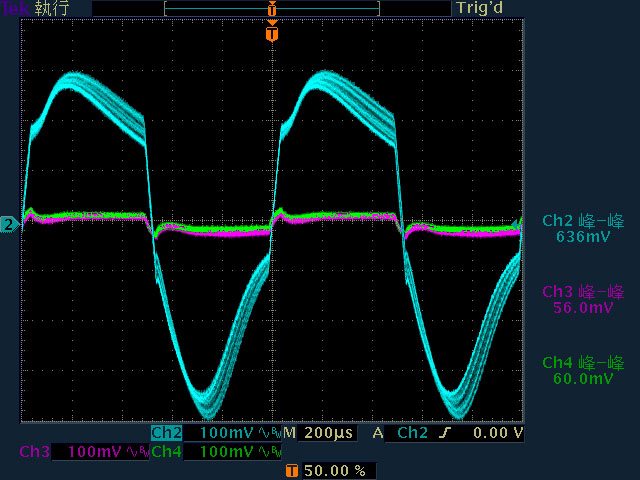This screenshot has height=480, width=640.
Task: Click the Ch3 peak-to-peak 56.0mV measurement
Action: tap(581, 299)
